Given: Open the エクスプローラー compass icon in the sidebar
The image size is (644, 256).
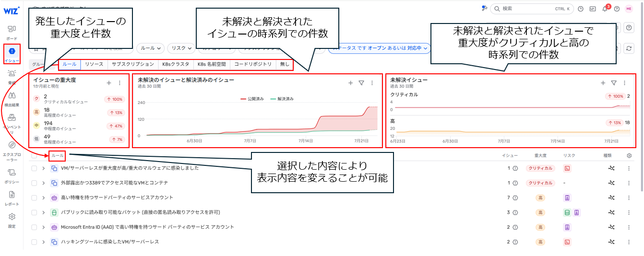Looking at the screenshot, I should pyautogui.click(x=12, y=151).
